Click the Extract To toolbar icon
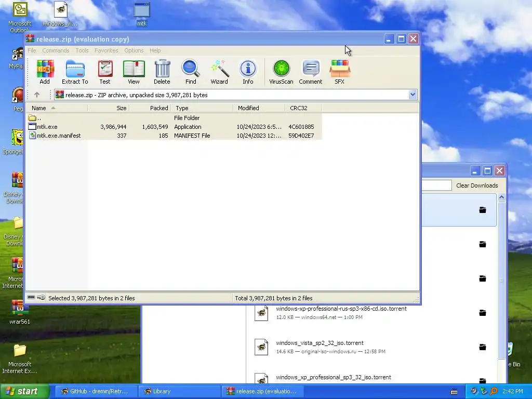Viewport: 532px width, 399px height. point(75,72)
